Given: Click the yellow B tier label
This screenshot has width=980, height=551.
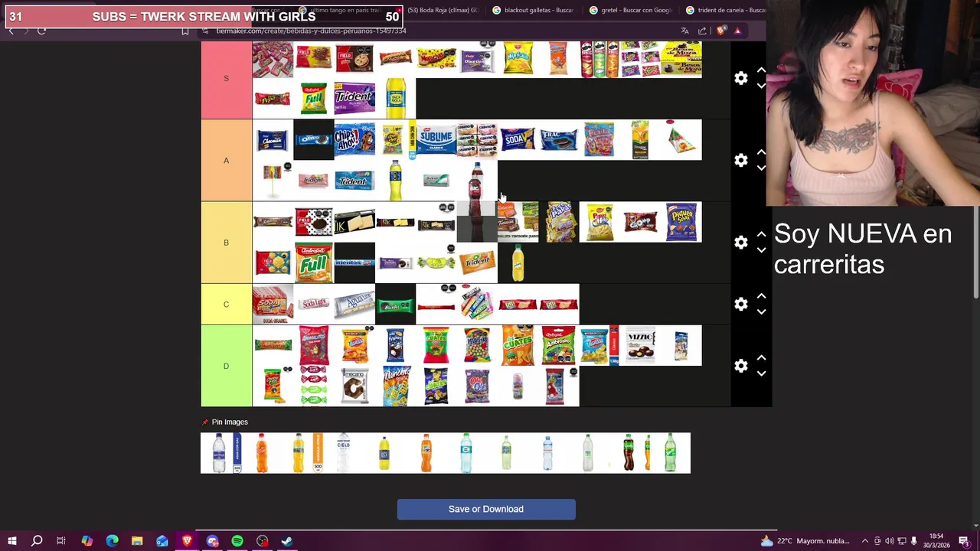Looking at the screenshot, I should tap(226, 242).
